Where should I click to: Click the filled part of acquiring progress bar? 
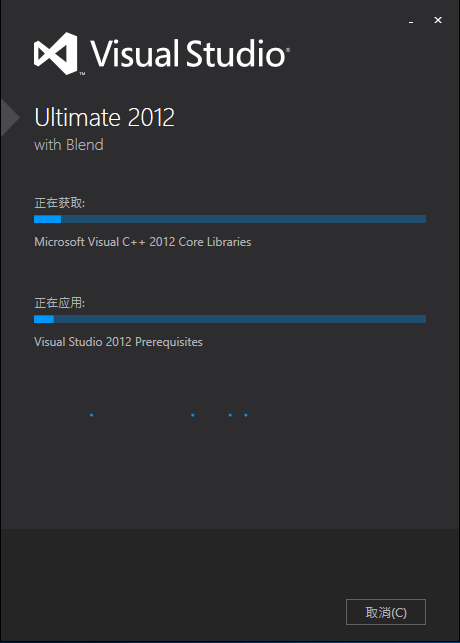(48, 219)
